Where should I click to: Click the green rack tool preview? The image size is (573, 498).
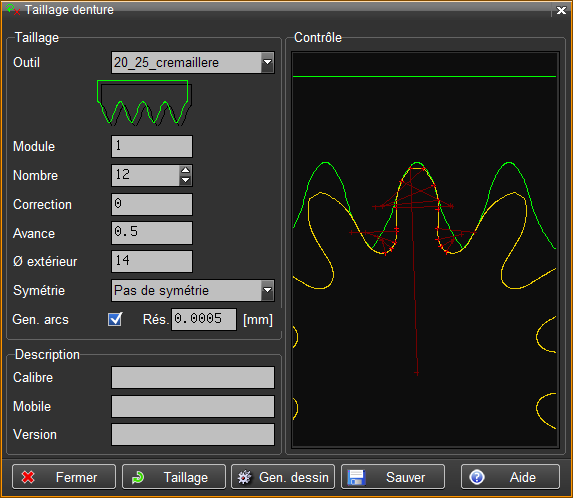[x=144, y=103]
